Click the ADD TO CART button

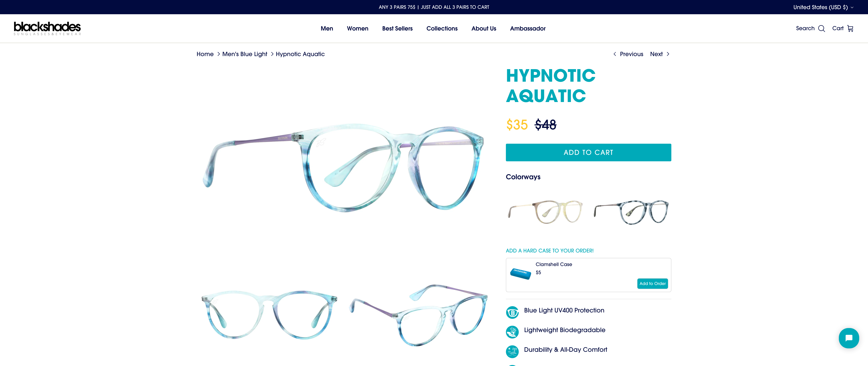pos(588,152)
